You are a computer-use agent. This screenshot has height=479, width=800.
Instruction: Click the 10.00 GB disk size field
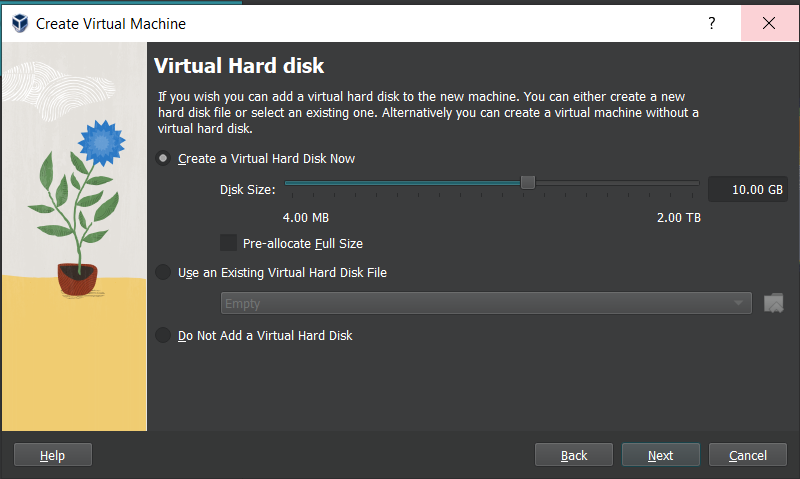[x=747, y=189]
